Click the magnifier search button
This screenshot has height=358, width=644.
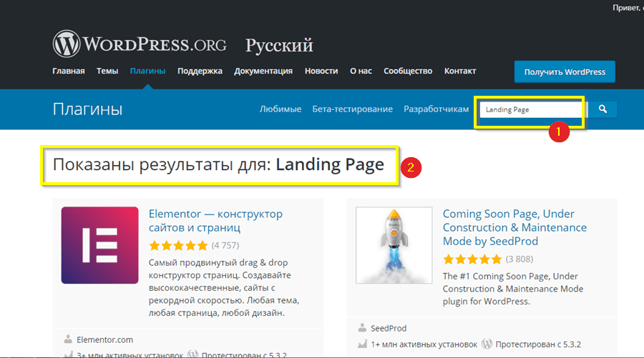(602, 109)
